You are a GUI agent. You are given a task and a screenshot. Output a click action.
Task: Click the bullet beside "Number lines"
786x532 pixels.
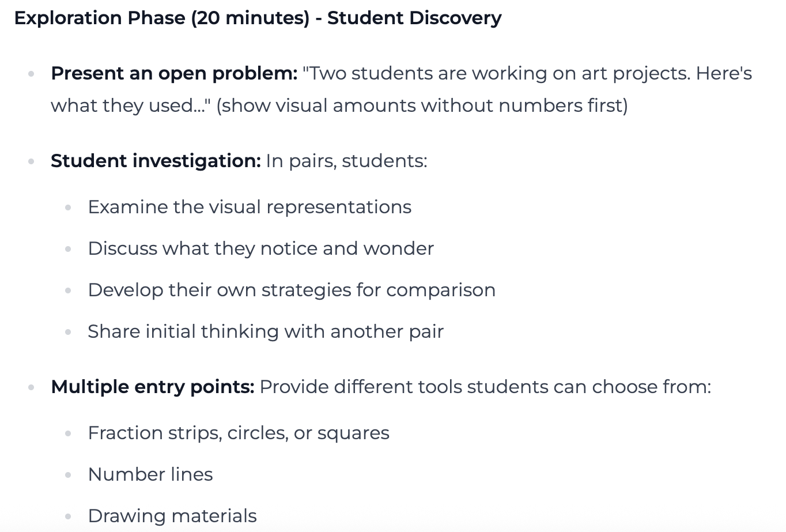69,475
